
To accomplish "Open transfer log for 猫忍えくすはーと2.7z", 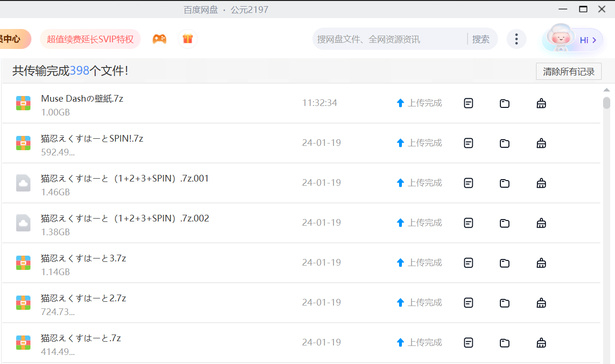I will coord(469,303).
